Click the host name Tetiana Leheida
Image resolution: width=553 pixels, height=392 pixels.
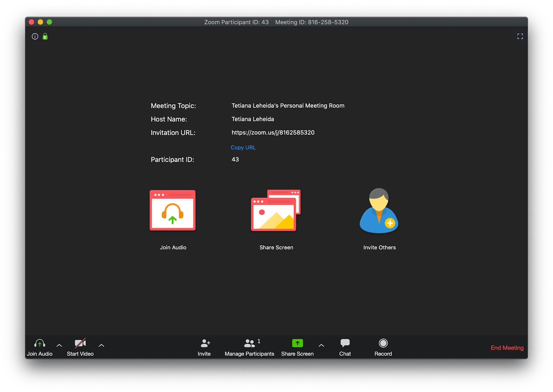(253, 119)
